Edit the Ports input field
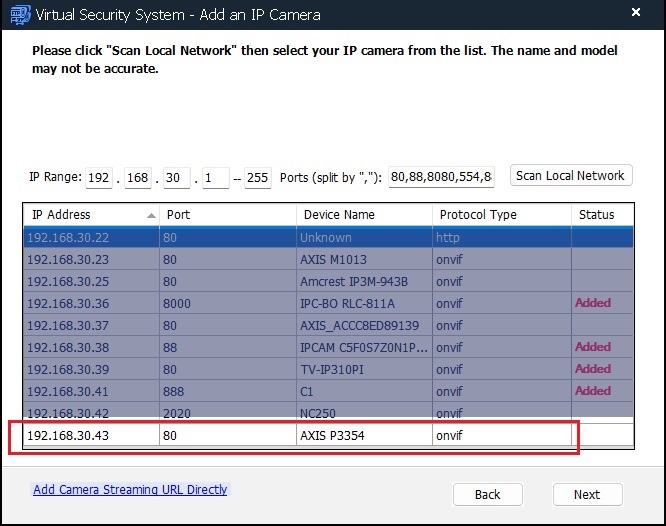Image resolution: width=666 pixels, height=526 pixels. click(x=441, y=177)
